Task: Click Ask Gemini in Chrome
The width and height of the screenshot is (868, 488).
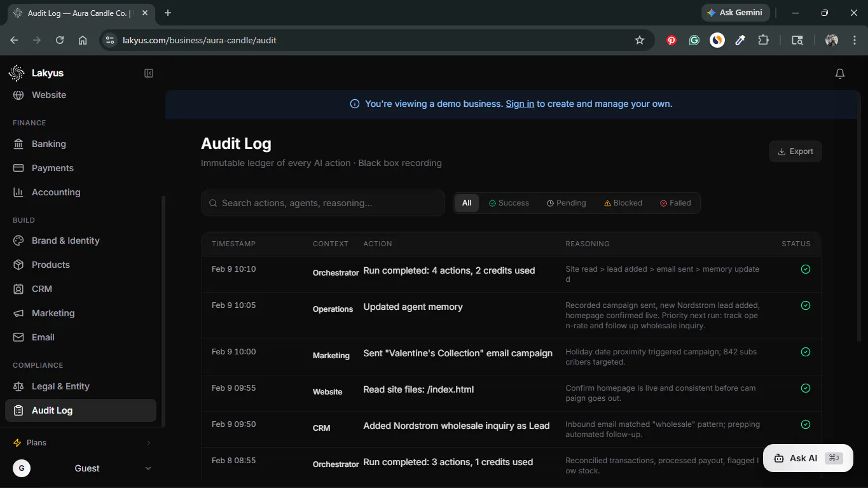Action: click(x=736, y=13)
